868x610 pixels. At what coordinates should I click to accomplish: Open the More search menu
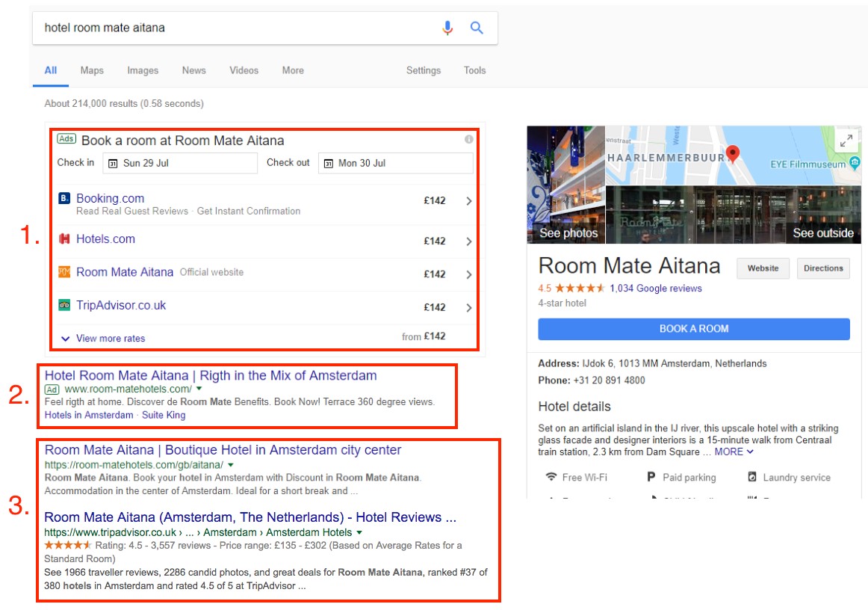tap(293, 70)
